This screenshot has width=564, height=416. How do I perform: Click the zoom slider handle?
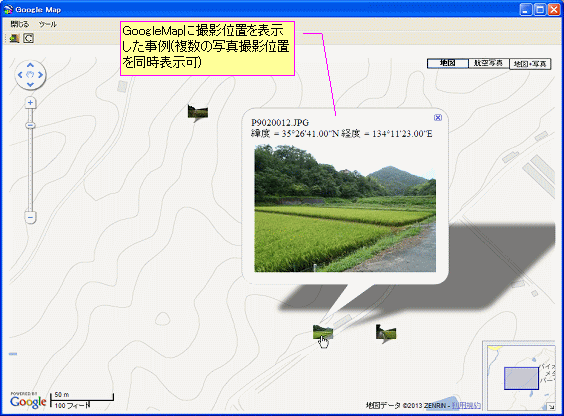(30, 125)
